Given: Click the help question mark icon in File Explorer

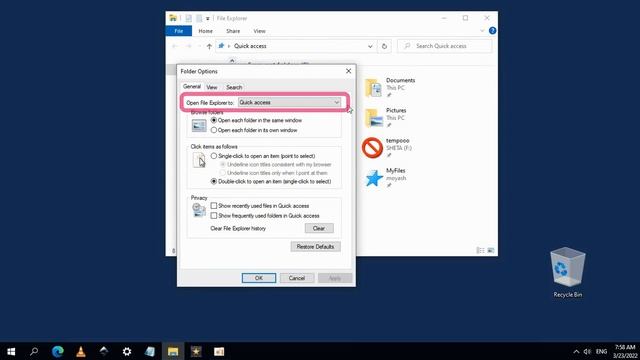Looking at the screenshot, I should [492, 31].
